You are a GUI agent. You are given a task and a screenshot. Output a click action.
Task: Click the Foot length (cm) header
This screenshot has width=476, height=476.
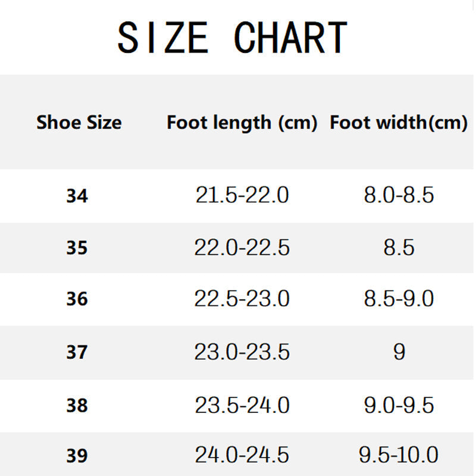tap(242, 123)
